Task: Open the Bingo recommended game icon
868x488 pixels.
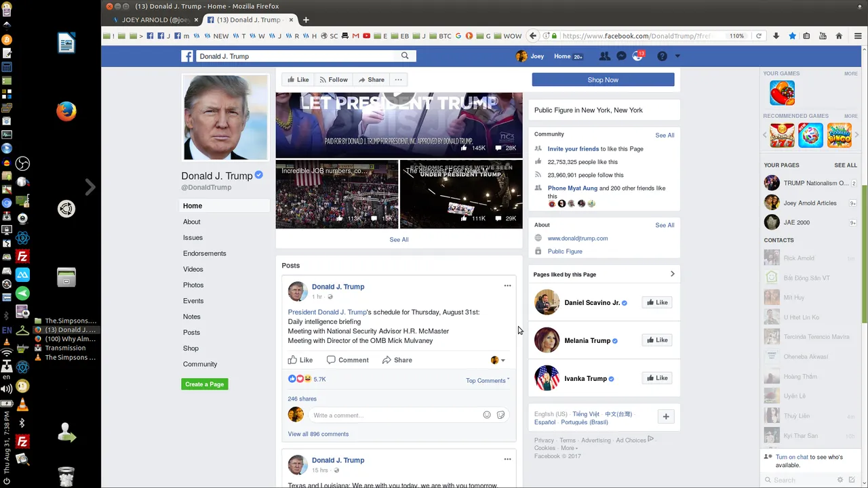Action: 839,135
